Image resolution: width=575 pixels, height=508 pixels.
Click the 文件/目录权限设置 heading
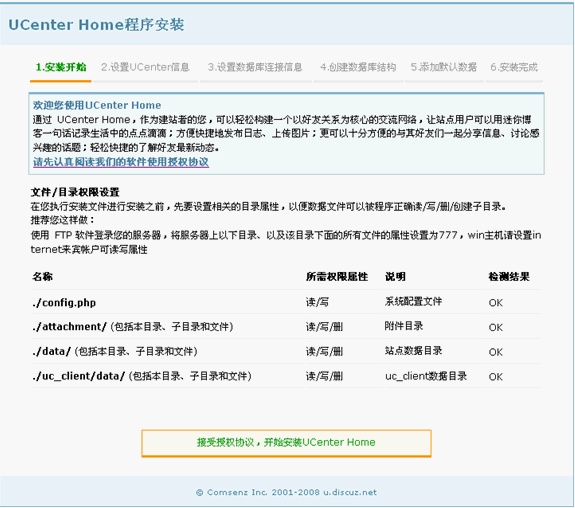coord(75,192)
